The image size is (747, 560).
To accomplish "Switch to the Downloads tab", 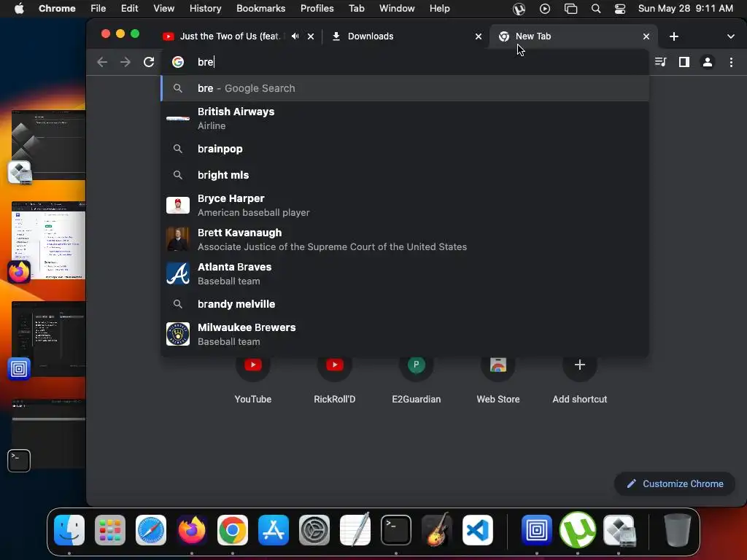I will pos(371,36).
